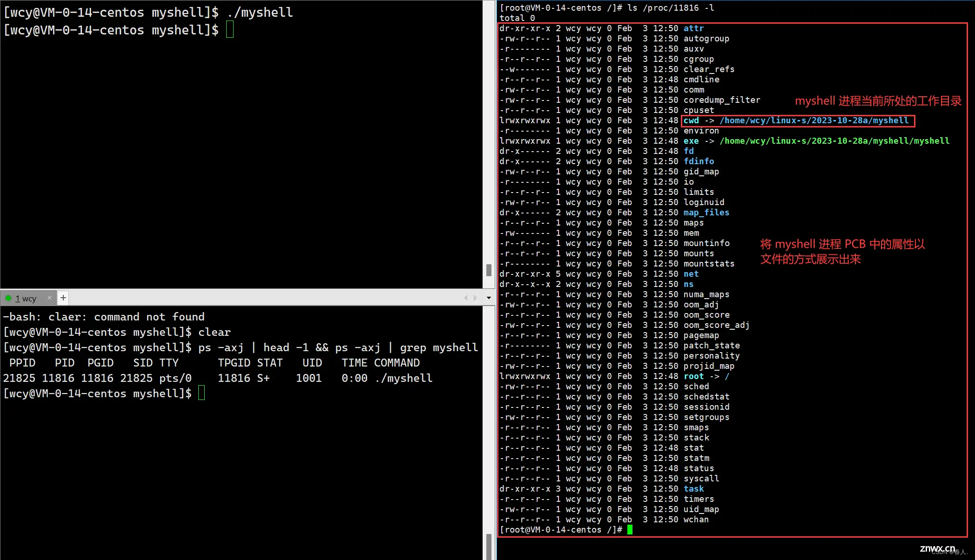Click the COMMAND column header in ps output
Viewport: 975px width, 560px height.
(397, 363)
